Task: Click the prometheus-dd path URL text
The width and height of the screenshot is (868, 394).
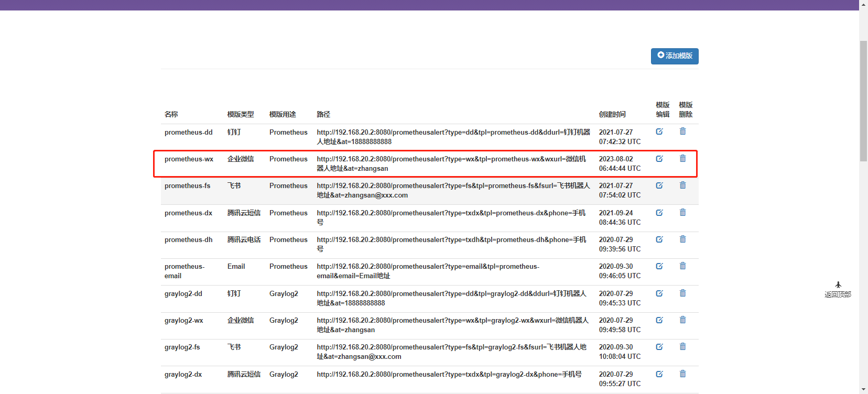Action: point(453,137)
